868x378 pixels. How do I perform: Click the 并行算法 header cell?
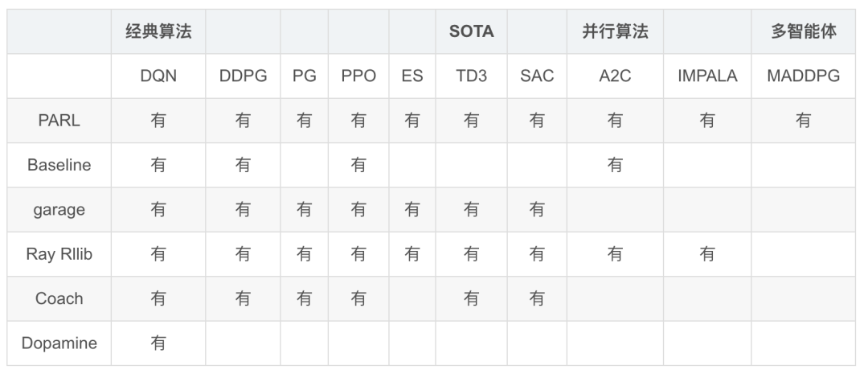pyautogui.click(x=615, y=31)
